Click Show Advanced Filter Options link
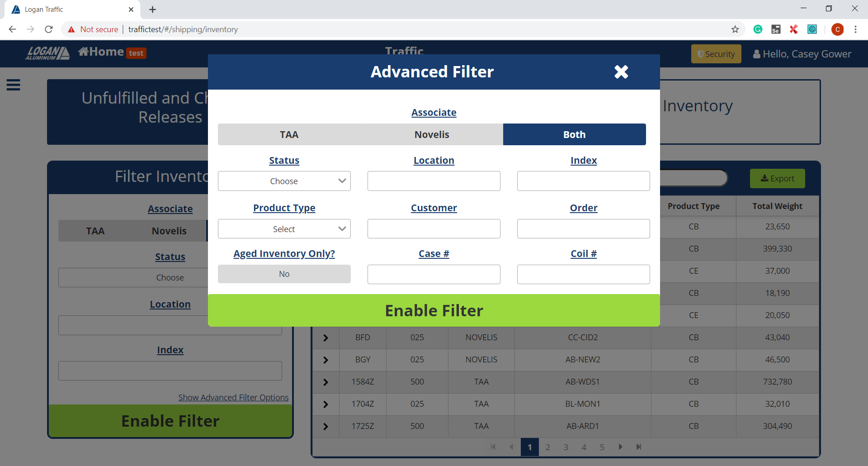 [x=233, y=397]
